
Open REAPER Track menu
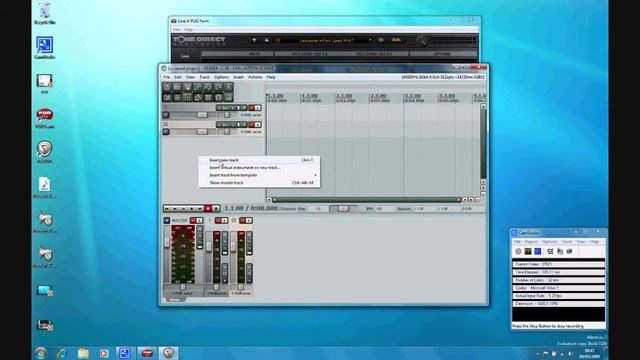pos(204,77)
